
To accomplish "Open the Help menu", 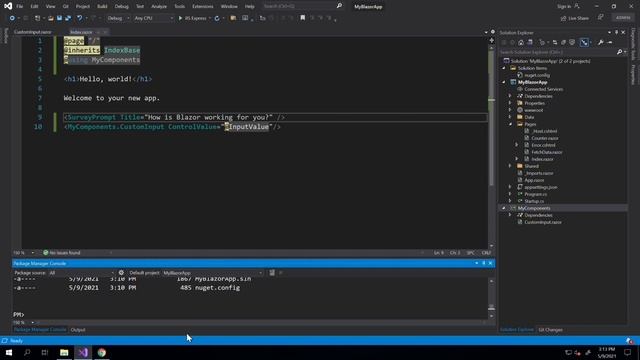I will click(x=249, y=7).
